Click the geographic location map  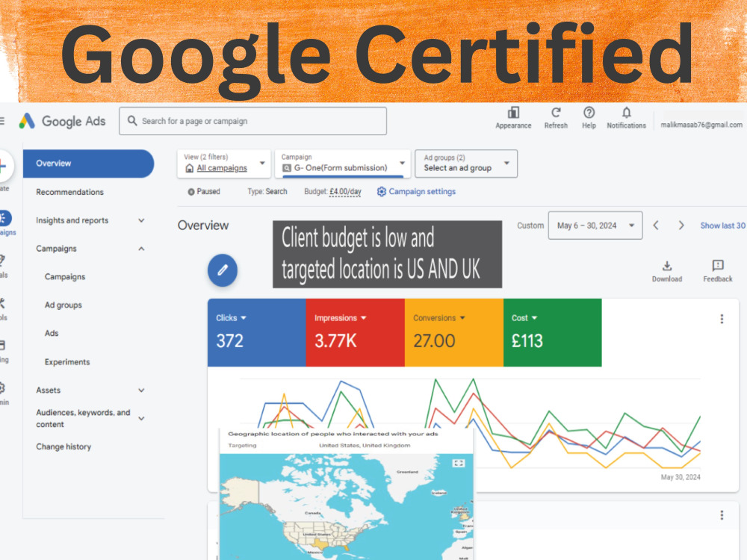tap(347, 507)
